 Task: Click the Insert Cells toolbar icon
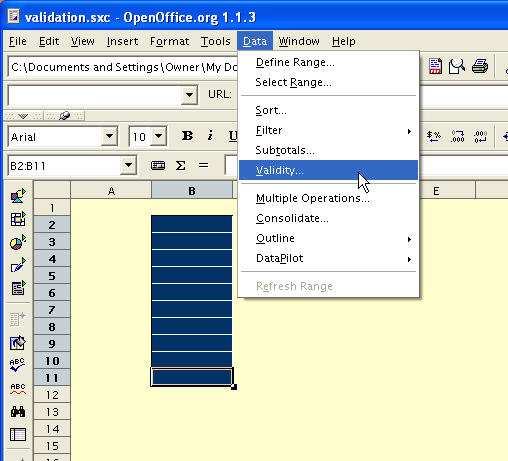pos(18,219)
